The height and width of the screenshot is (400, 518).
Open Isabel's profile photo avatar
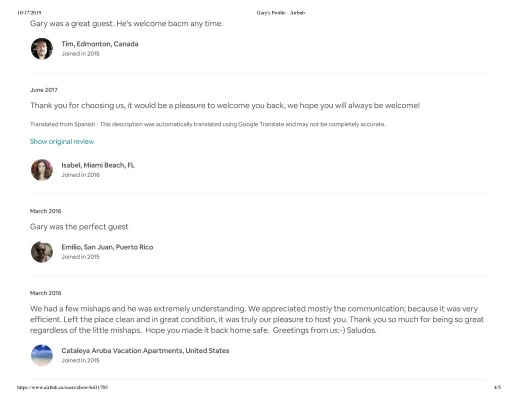(x=42, y=170)
